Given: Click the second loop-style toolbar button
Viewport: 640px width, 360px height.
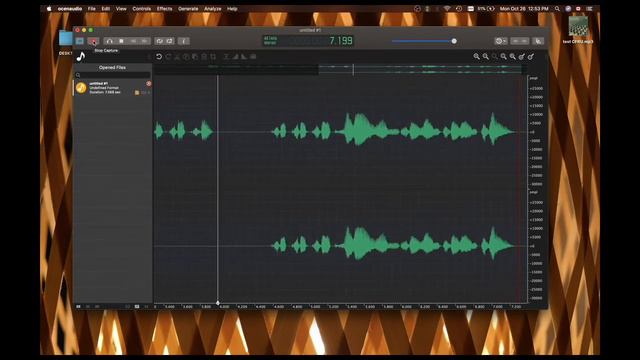Looking at the screenshot, I should pyautogui.click(x=170, y=41).
